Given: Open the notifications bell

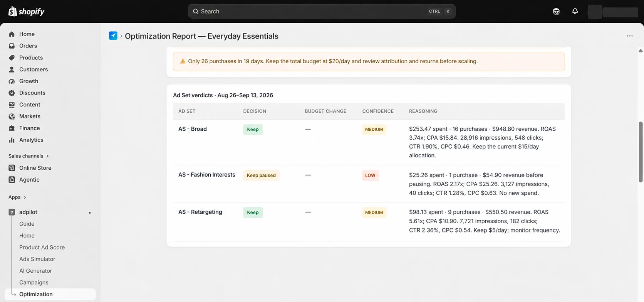Looking at the screenshot, I should point(575,12).
